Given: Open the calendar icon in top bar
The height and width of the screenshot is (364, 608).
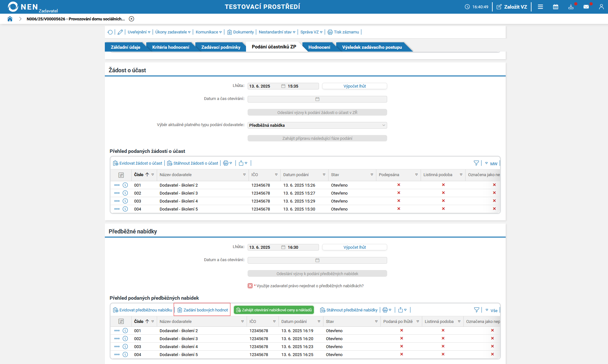Looking at the screenshot, I should point(555,7).
